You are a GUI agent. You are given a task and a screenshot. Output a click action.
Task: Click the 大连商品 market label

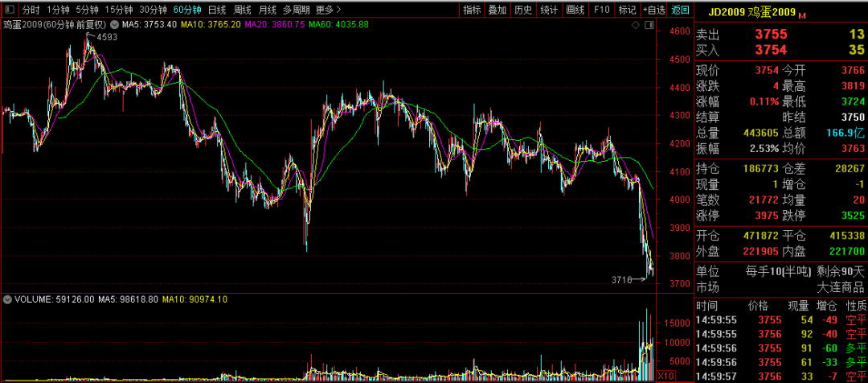tap(841, 287)
